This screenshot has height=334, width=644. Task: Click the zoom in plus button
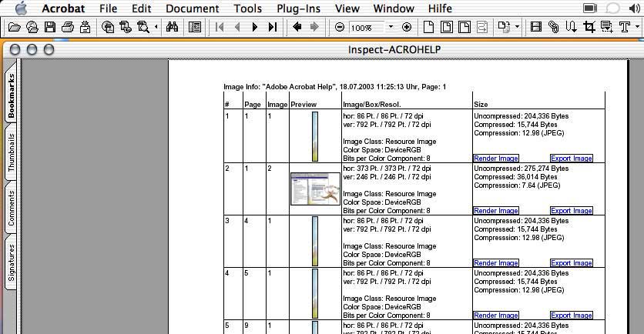(407, 27)
